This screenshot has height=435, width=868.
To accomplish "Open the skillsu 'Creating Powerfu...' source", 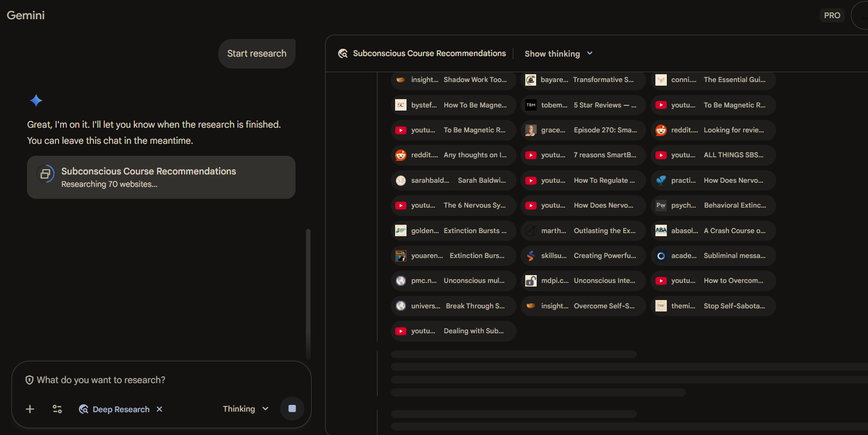I will tap(583, 256).
